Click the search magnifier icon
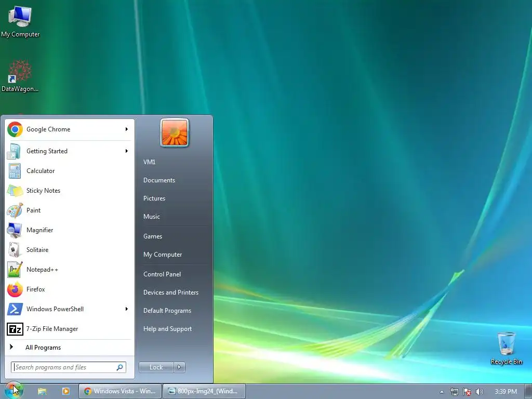Viewport: 532px width, 399px height. pyautogui.click(x=120, y=367)
